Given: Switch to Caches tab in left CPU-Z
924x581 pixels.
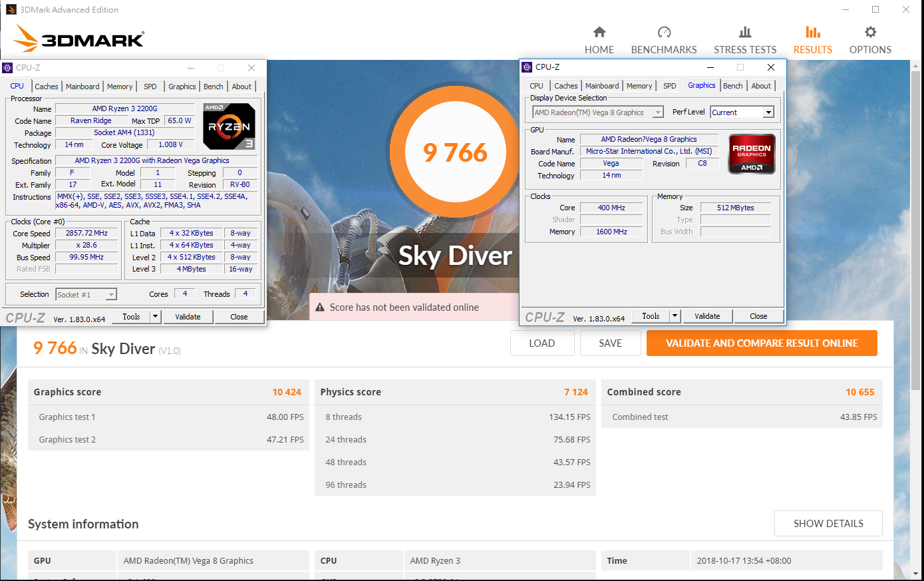Looking at the screenshot, I should [47, 87].
